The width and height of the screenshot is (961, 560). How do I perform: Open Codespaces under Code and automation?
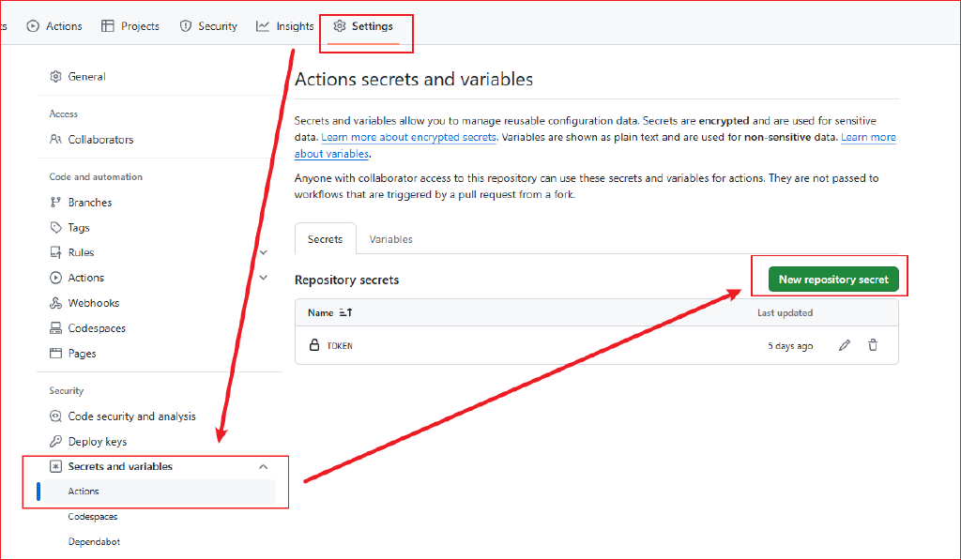click(96, 328)
